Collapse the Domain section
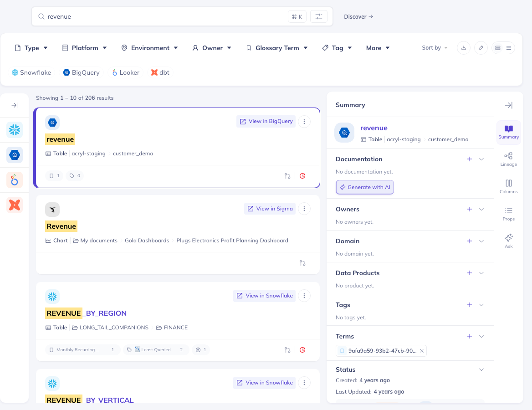This screenshot has width=532, height=410. tap(481, 241)
